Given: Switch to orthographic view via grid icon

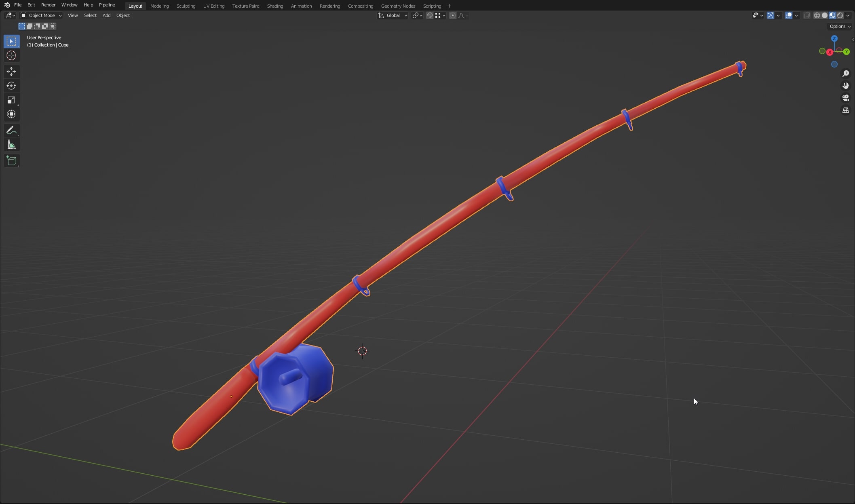Looking at the screenshot, I should tap(845, 110).
